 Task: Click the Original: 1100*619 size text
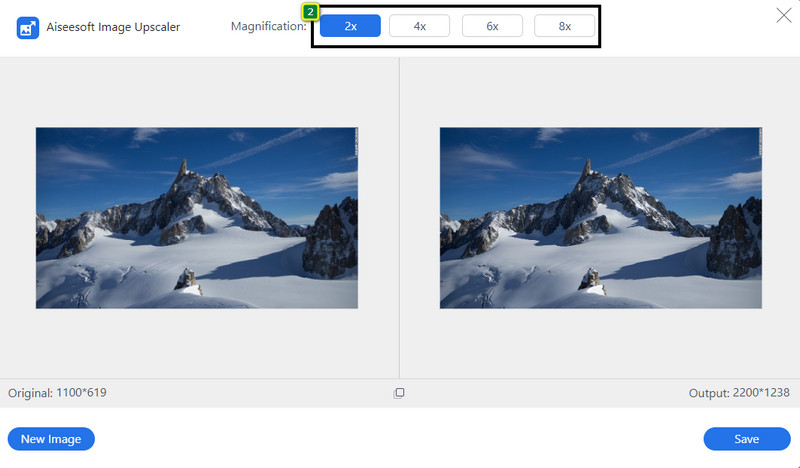[57, 393]
